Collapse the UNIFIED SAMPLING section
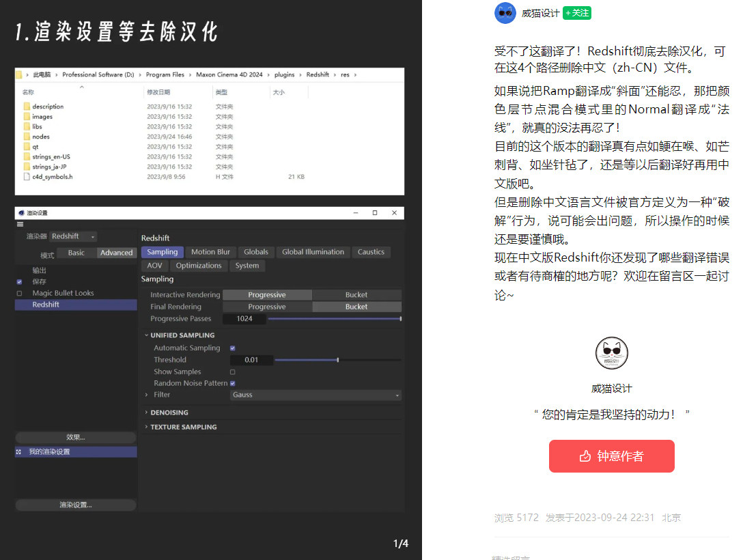The height and width of the screenshot is (560, 743). 146,335
